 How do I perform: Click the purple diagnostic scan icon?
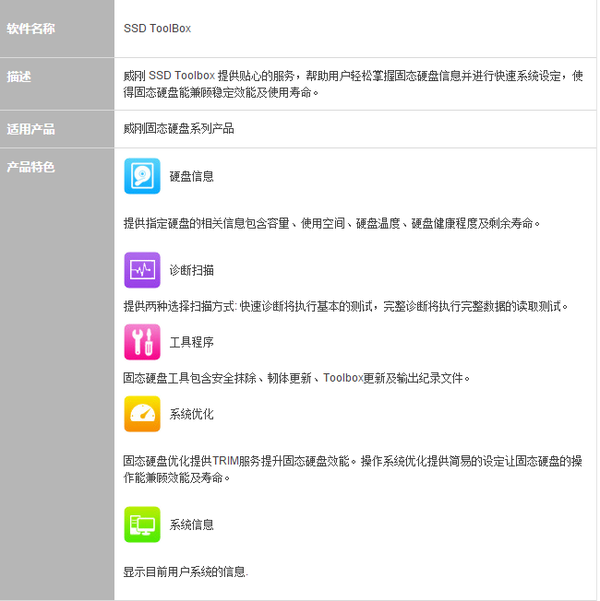(142, 270)
